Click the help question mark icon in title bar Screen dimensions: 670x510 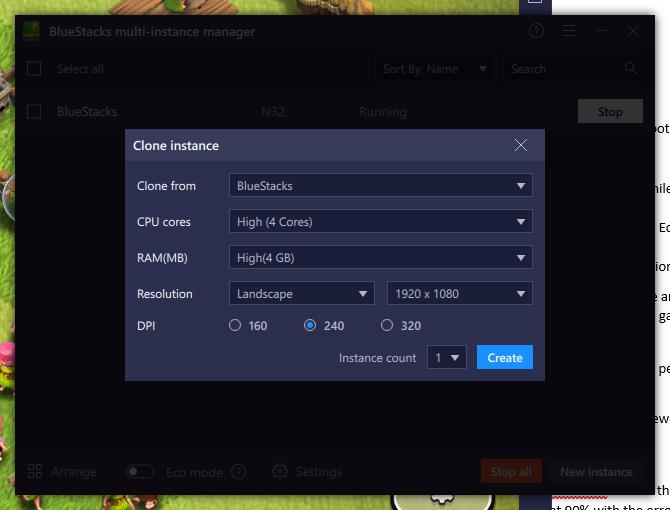(537, 31)
